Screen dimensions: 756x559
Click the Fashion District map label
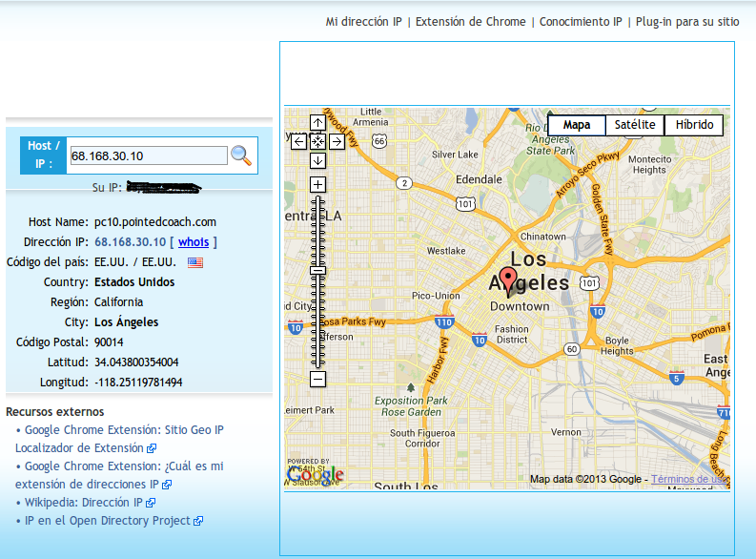point(512,334)
